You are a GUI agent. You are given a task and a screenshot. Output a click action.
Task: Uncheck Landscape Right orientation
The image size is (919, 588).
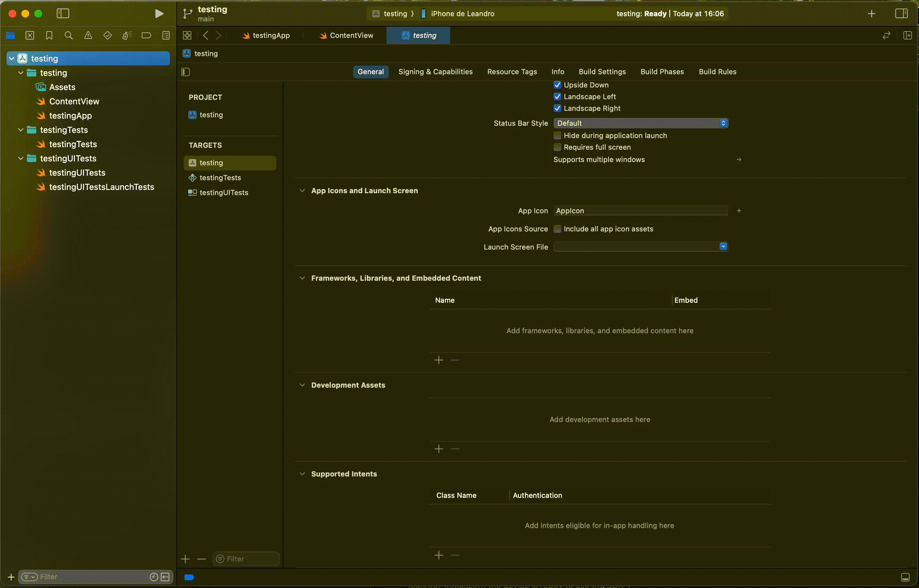(x=557, y=109)
